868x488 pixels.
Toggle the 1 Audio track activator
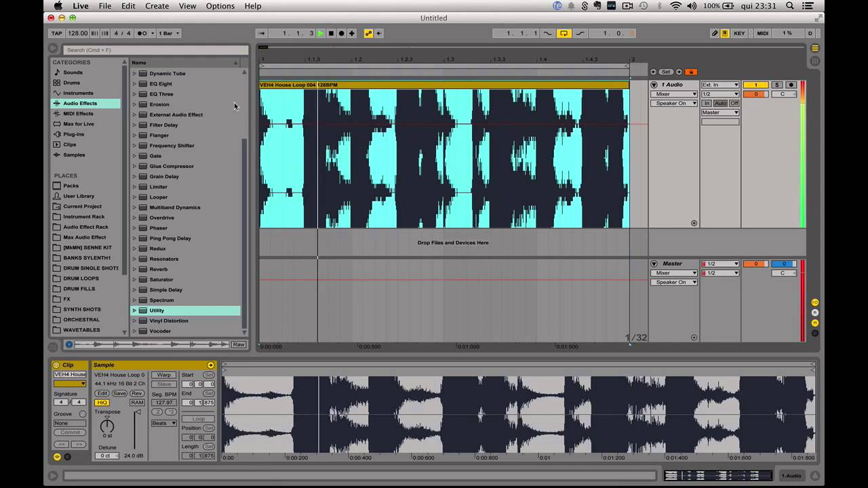755,85
